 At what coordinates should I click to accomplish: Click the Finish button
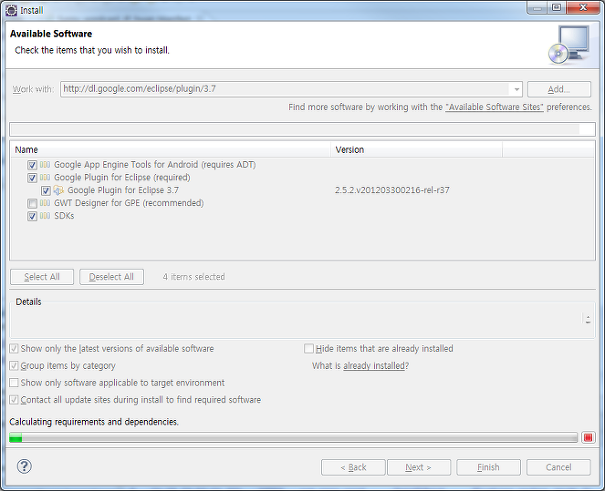[488, 467]
